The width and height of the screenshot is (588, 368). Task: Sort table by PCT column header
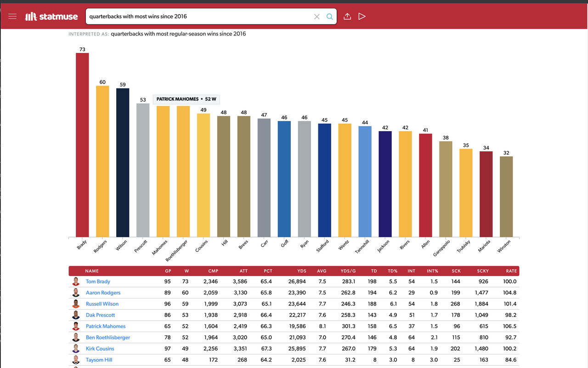[268, 271]
